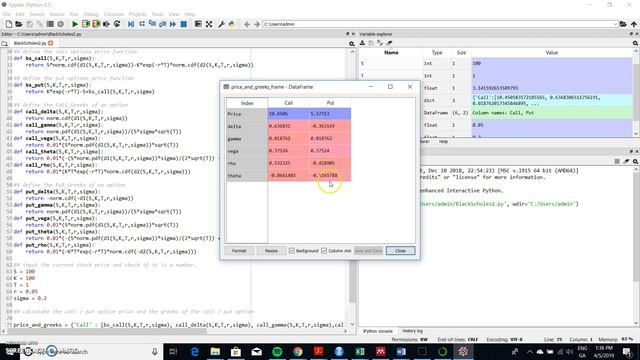Step to next line debug icon
Viewport: 640px width, 360px height.
(142, 24)
